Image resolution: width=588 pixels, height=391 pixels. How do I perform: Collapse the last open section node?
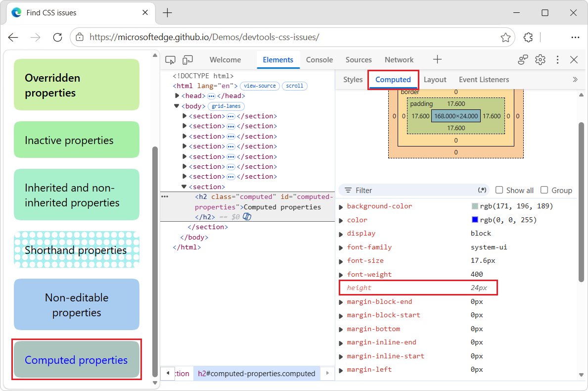(184, 187)
